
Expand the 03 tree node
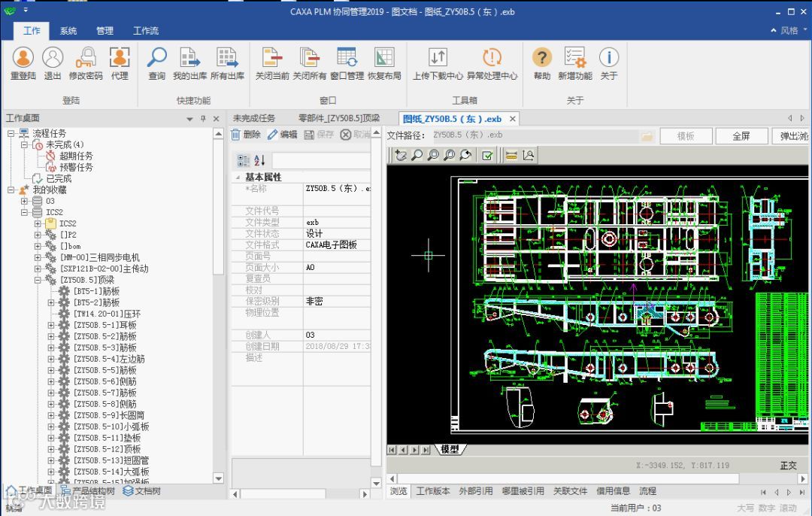pyautogui.click(x=24, y=201)
